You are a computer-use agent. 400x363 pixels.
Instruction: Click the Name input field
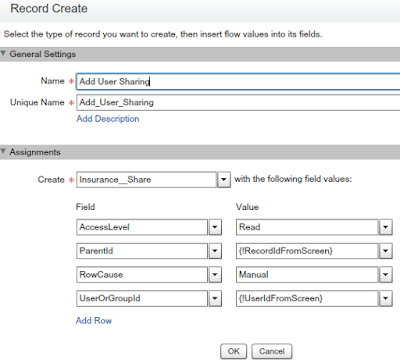238,82
